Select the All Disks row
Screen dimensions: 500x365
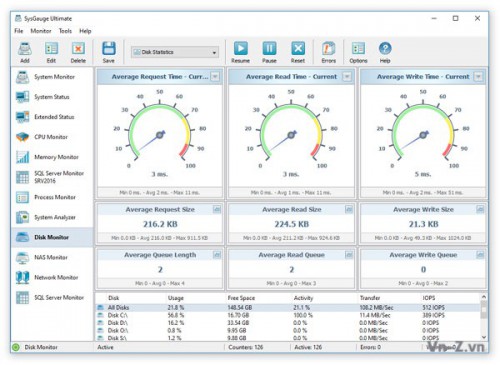[288, 308]
